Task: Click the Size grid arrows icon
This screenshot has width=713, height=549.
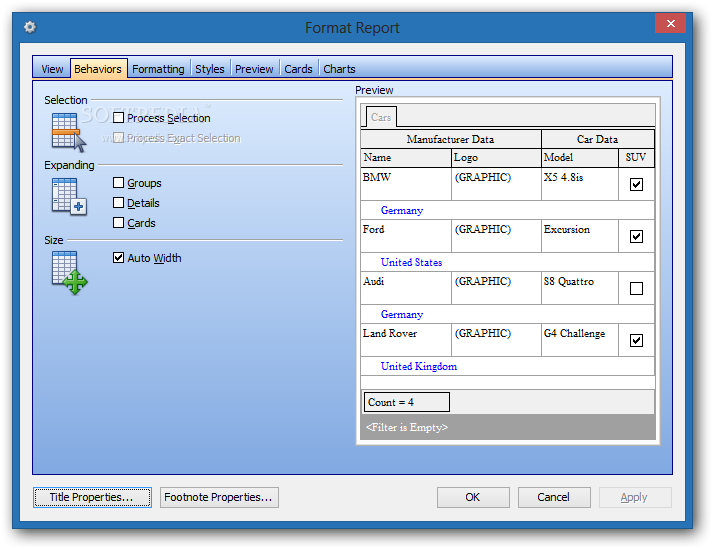Action: tap(69, 273)
